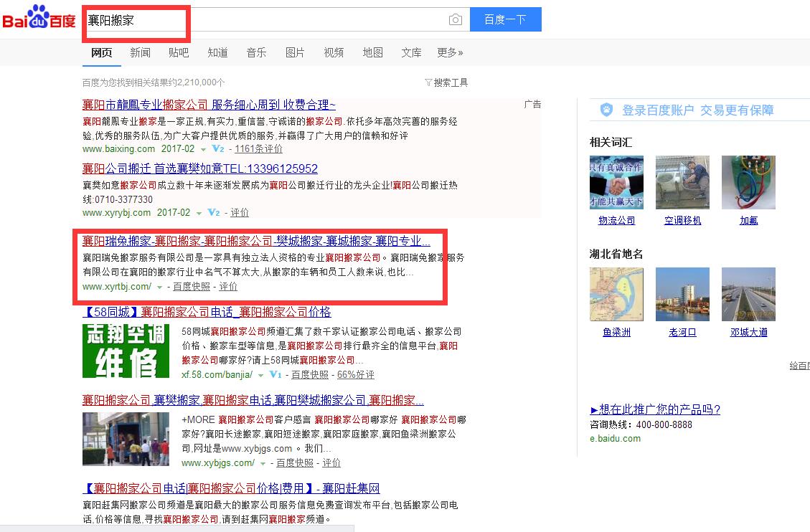
Task: Click the Baidu logo
Action: point(39,18)
